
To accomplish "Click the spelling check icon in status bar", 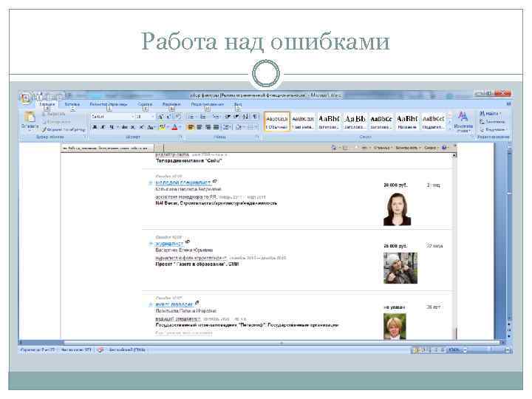I will click(100, 349).
